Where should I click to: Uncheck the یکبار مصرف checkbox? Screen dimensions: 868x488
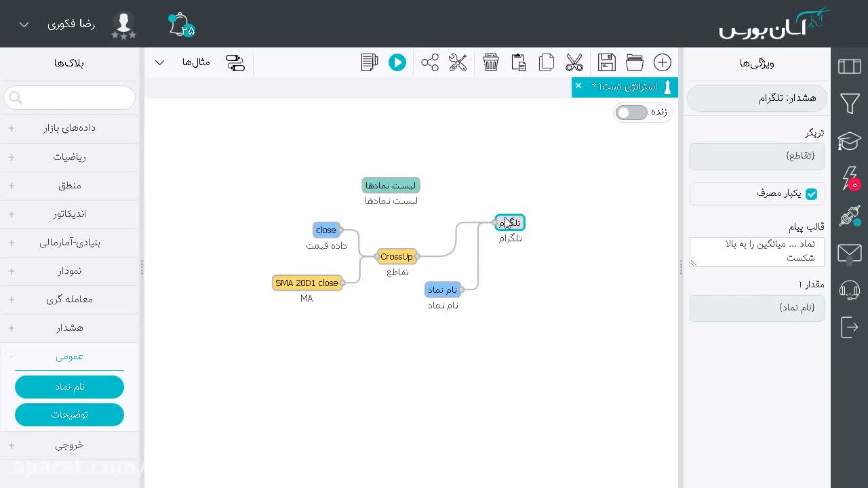tap(811, 194)
